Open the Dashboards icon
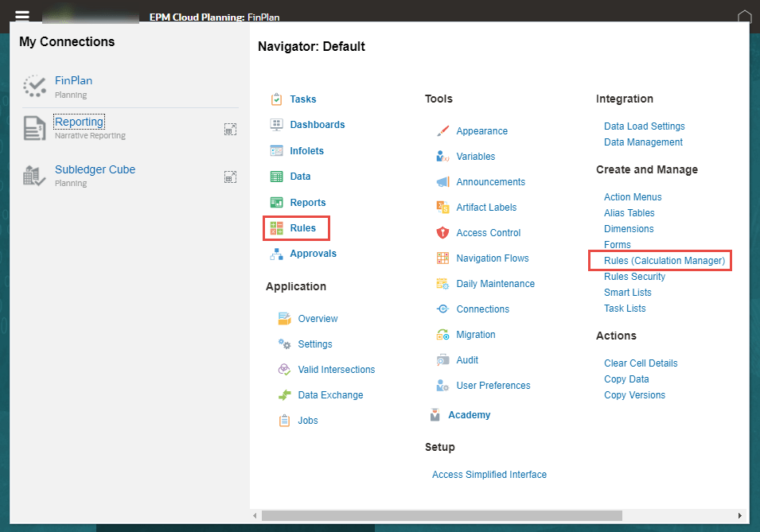 (276, 124)
